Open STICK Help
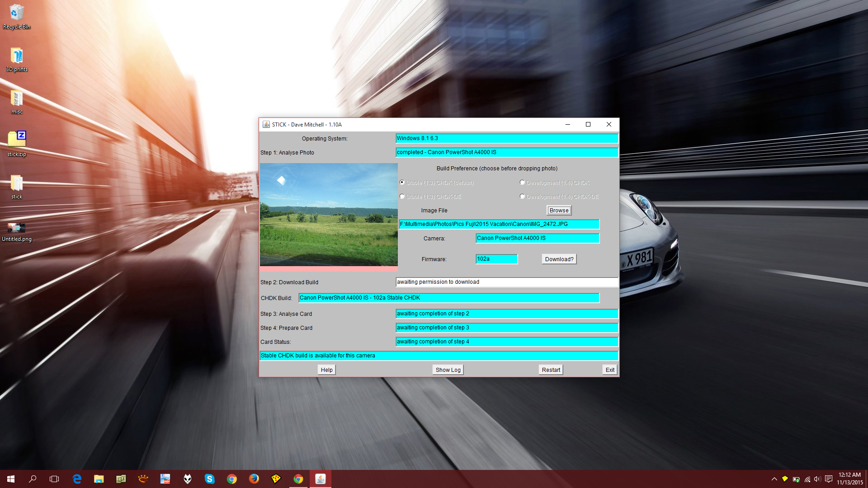 (x=326, y=370)
